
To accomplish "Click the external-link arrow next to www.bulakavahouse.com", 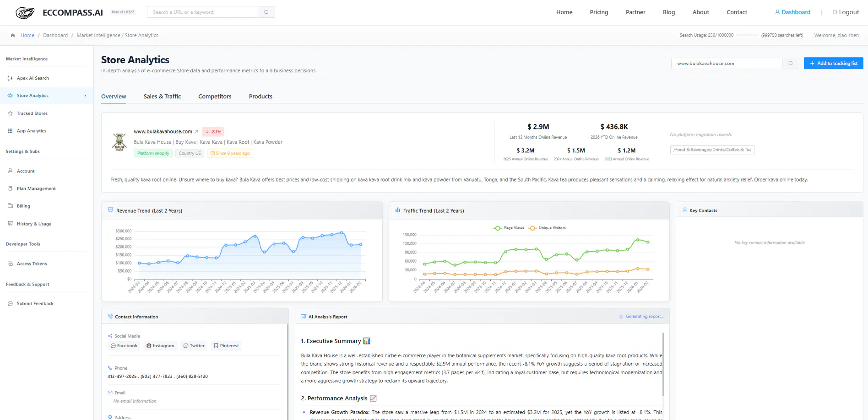I will pyautogui.click(x=197, y=132).
